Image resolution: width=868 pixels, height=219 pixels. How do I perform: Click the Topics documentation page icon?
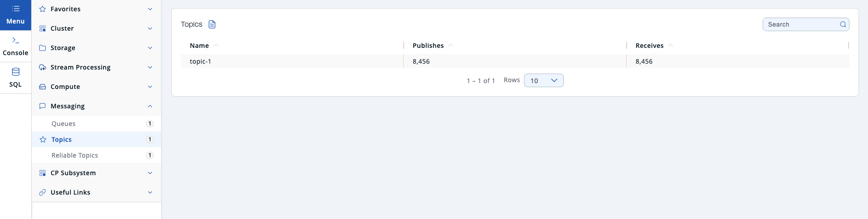pyautogui.click(x=212, y=24)
